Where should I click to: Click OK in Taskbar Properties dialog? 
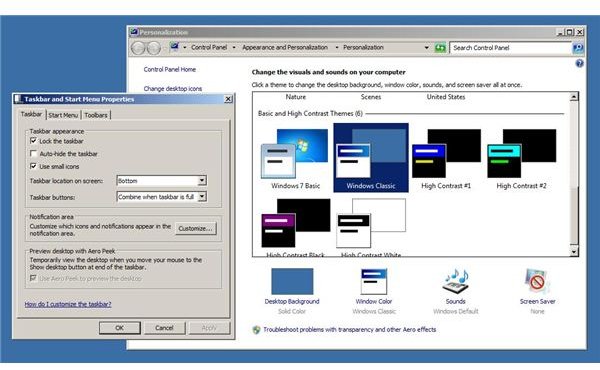119,328
